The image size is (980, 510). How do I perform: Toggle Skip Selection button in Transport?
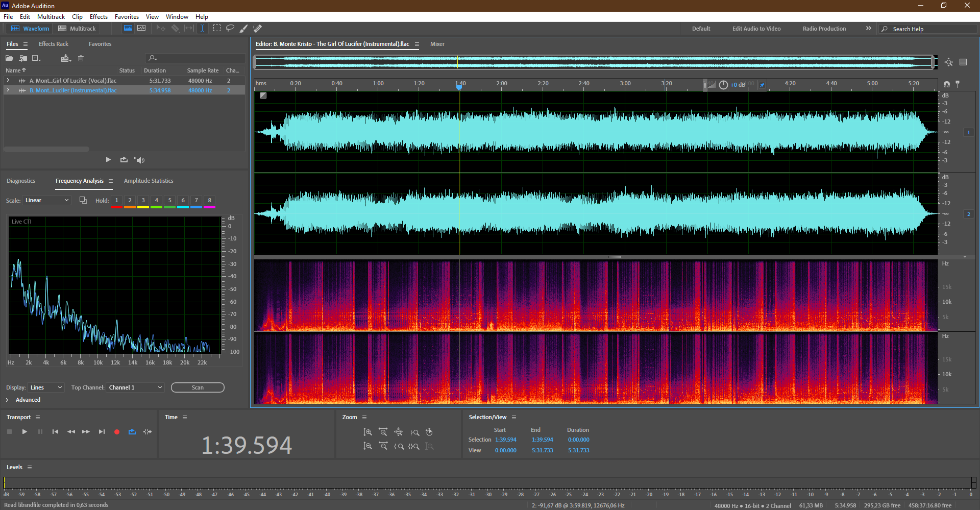148,432
